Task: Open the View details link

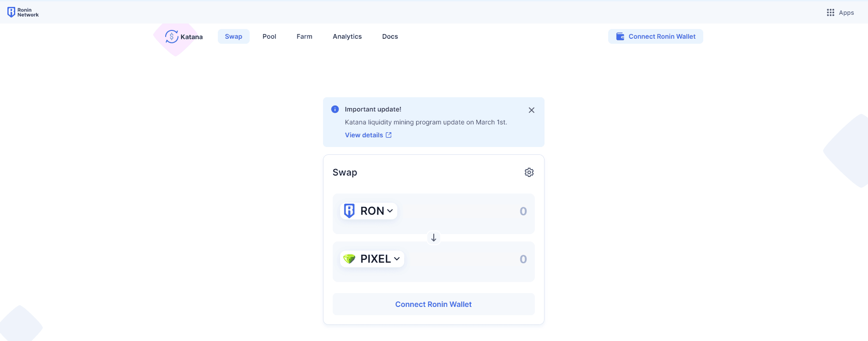Action: pos(364,135)
